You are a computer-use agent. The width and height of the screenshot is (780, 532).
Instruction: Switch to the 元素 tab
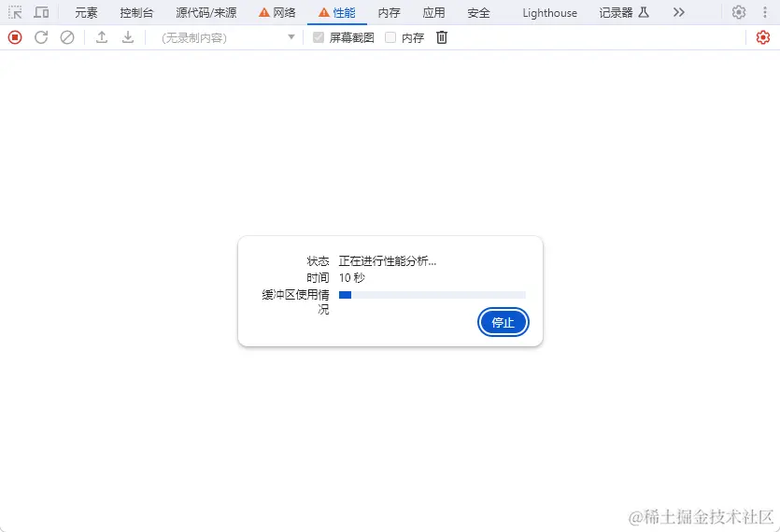tap(86, 13)
